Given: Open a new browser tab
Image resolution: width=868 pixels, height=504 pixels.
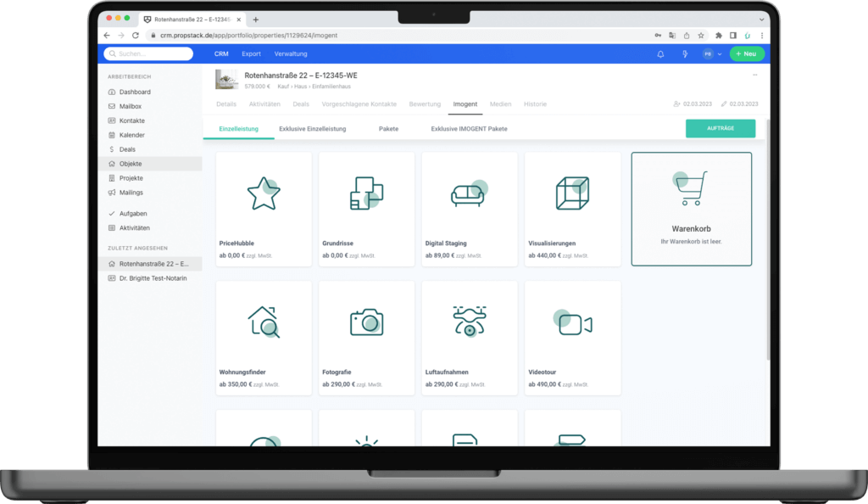Looking at the screenshot, I should pos(256,20).
